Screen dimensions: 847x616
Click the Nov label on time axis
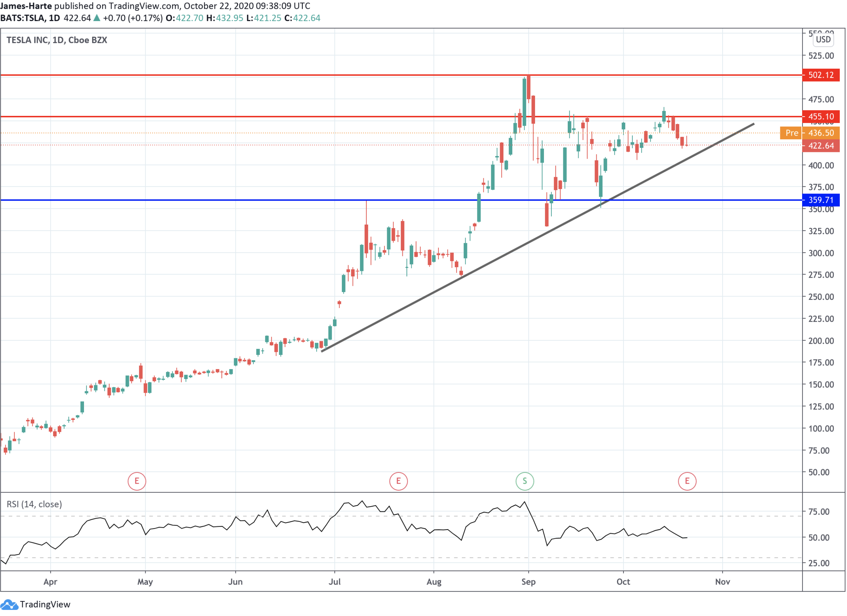pyautogui.click(x=723, y=582)
